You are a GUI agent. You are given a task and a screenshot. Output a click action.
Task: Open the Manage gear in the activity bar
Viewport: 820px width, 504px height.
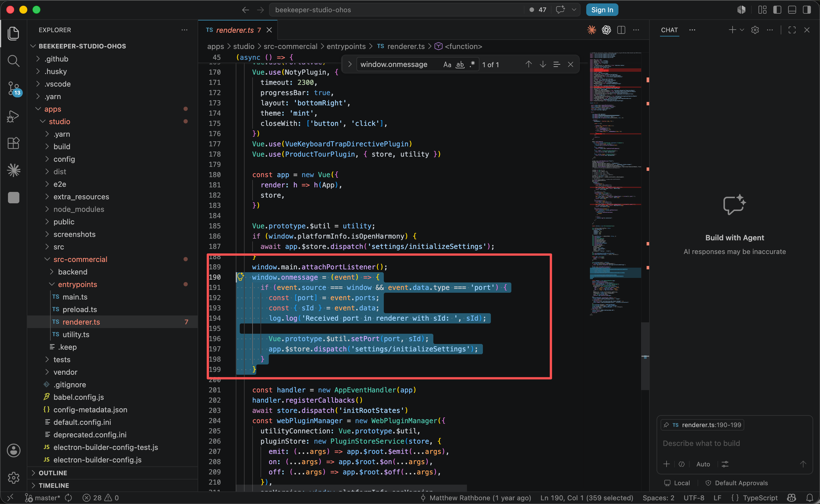click(13, 478)
